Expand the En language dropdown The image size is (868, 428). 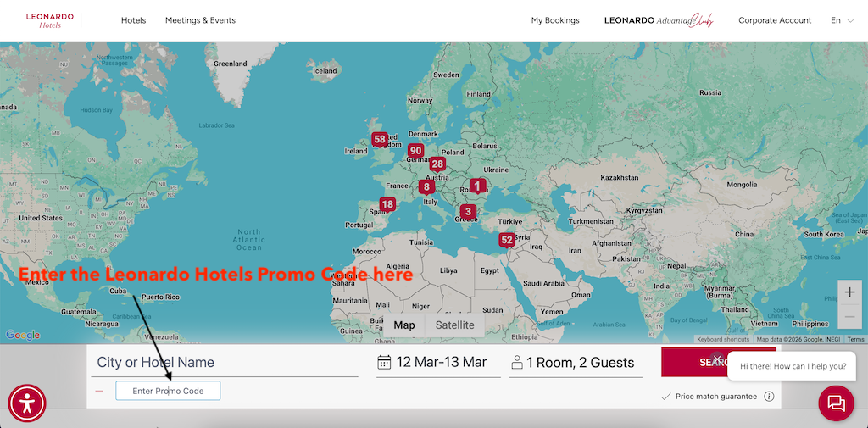point(842,20)
